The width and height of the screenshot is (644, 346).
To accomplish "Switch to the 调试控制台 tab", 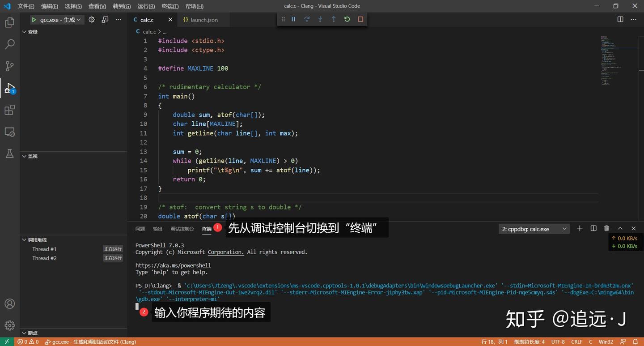I will coord(182,228).
